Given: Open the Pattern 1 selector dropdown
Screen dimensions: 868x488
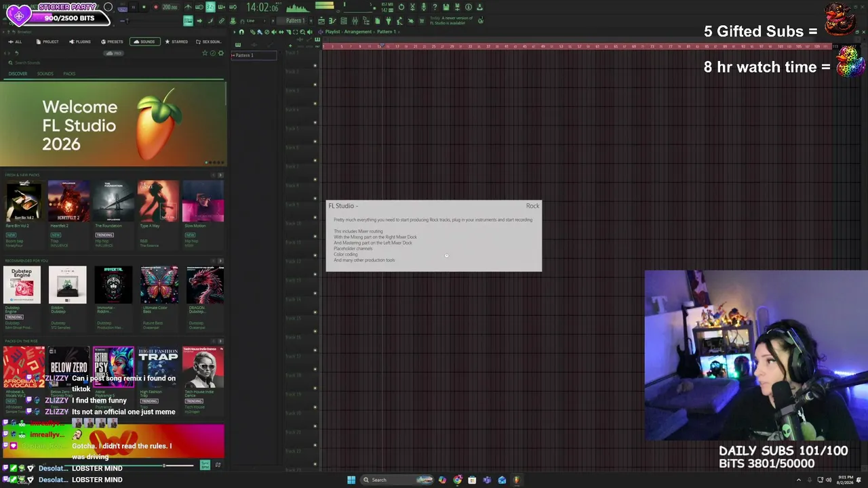Looking at the screenshot, I should click(296, 21).
